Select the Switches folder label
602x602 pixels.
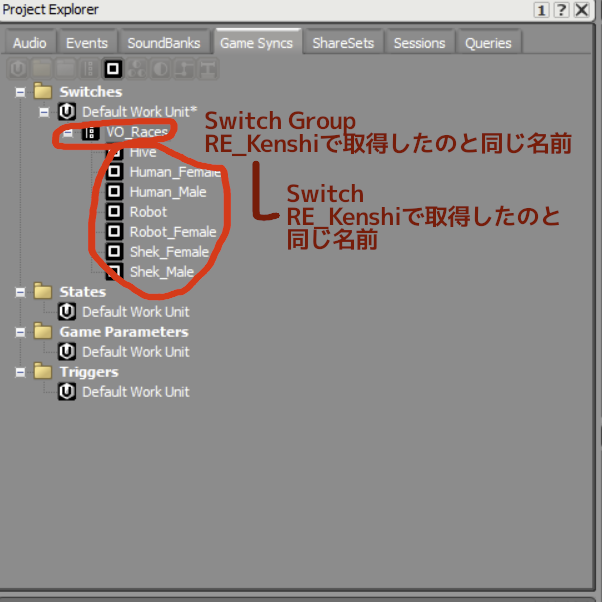[91, 92]
